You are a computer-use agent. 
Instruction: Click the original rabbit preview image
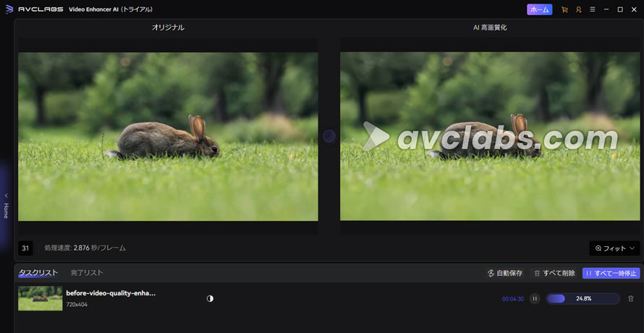point(168,136)
